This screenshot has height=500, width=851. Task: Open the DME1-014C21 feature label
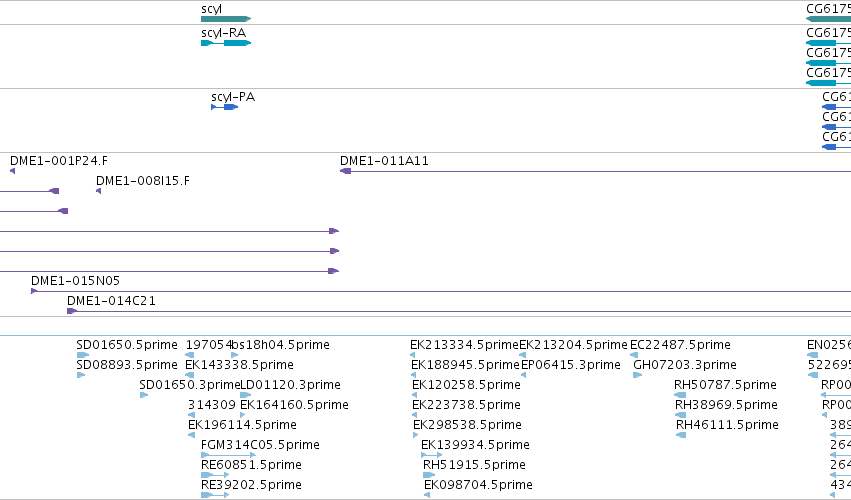[x=111, y=301]
